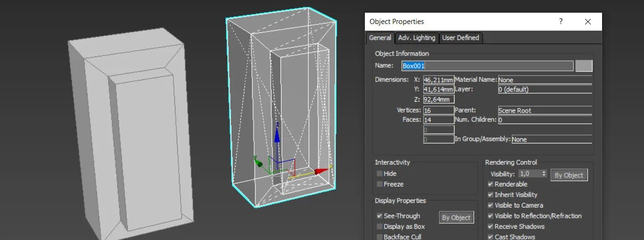The image size is (644, 240).
Task: Click By Object button in Display Properties
Action: click(x=456, y=217)
